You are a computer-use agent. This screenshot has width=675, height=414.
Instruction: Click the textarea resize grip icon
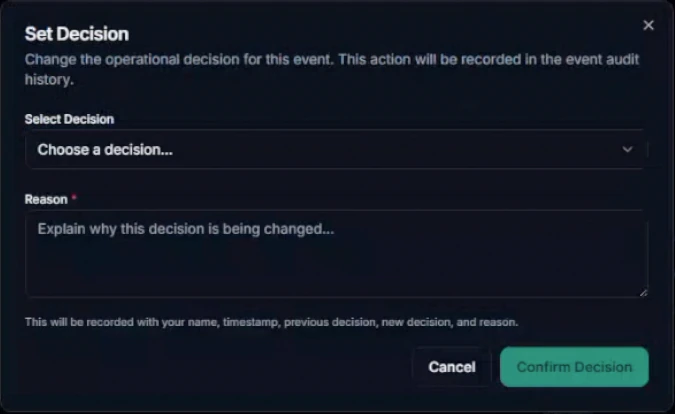(x=643, y=293)
